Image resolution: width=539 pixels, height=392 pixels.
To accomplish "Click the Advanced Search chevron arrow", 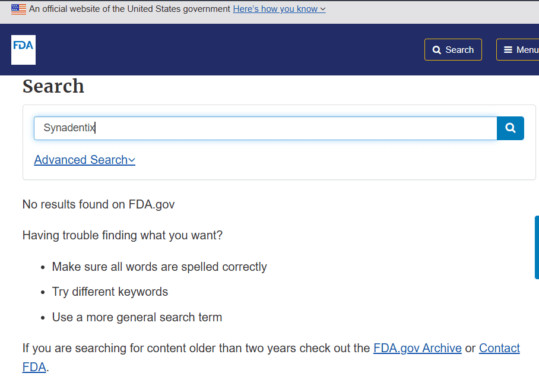I will click(x=132, y=160).
